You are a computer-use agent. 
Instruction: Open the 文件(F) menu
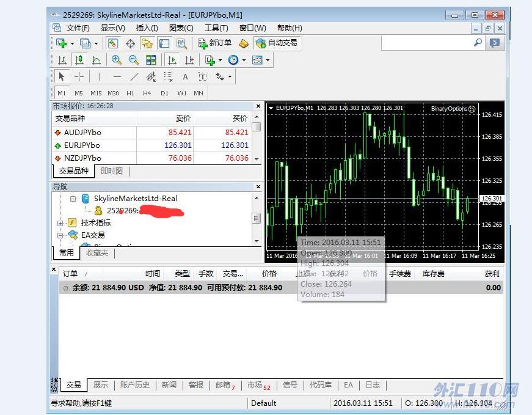tap(78, 28)
